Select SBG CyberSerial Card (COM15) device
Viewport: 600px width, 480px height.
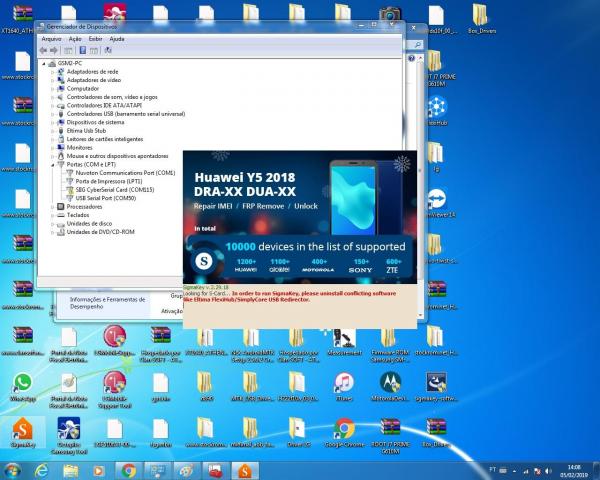click(115, 189)
